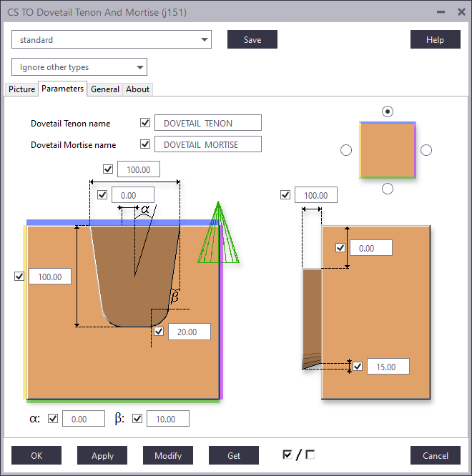Screen dimensions: 472x476
Task: Select the Parameters tab
Action: point(62,89)
